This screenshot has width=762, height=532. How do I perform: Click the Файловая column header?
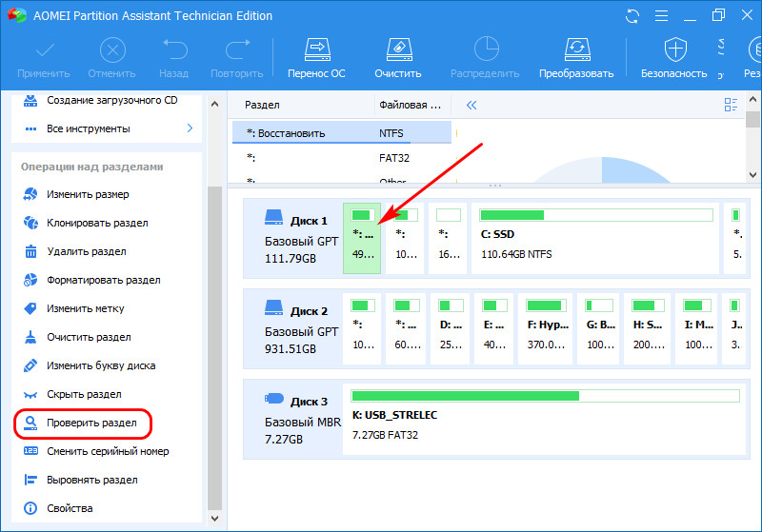pyautogui.click(x=412, y=105)
